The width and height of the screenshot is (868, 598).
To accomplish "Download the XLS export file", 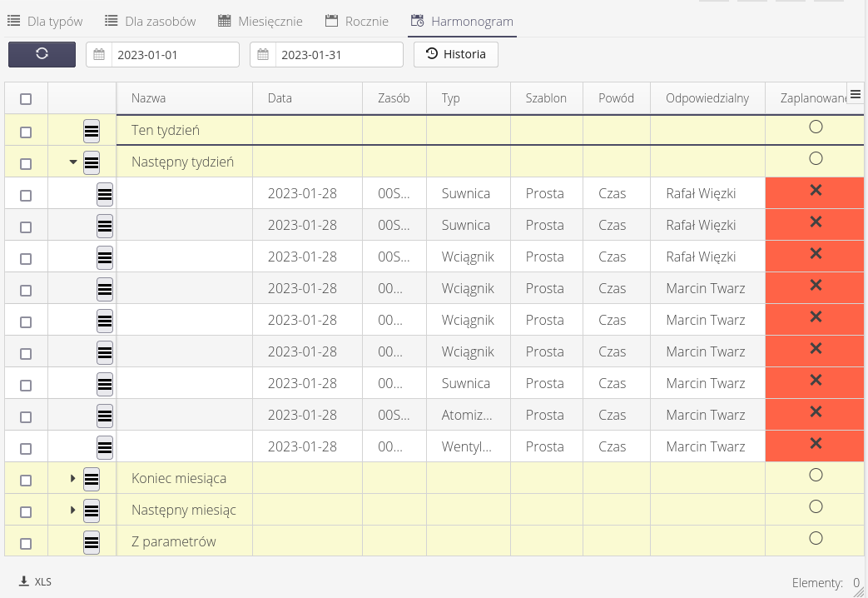I will pyautogui.click(x=35, y=581).
